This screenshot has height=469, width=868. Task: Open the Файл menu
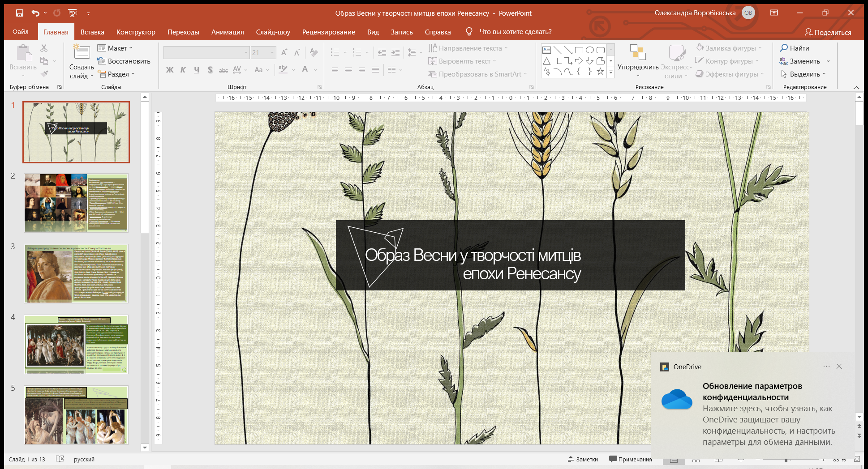click(21, 32)
